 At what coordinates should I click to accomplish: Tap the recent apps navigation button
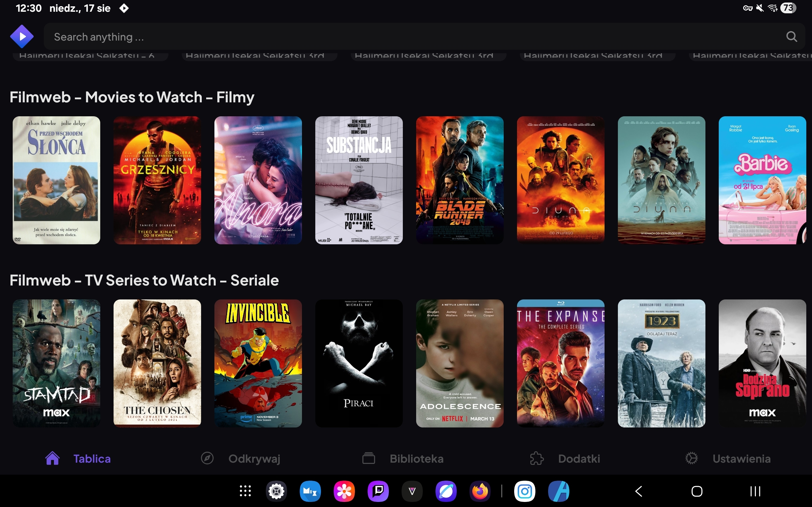pos(755,491)
